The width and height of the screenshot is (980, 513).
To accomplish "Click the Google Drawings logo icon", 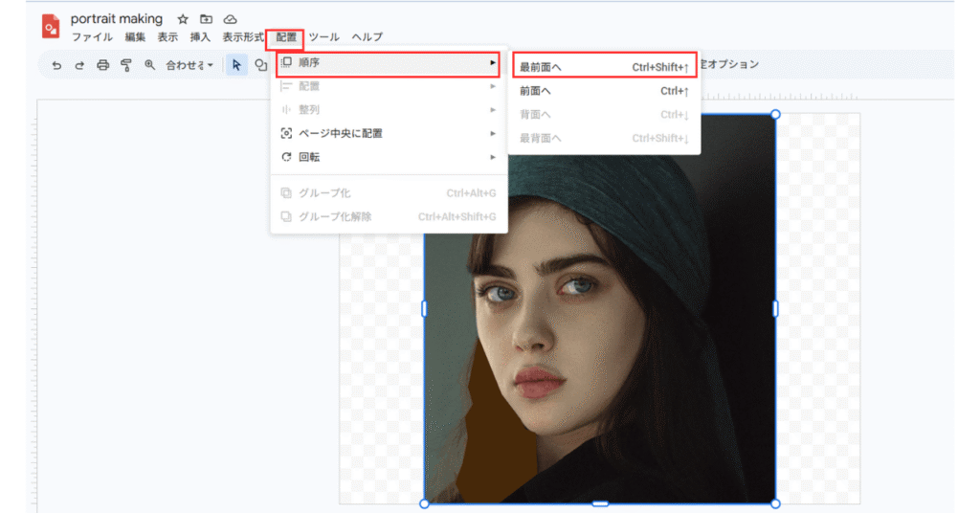I will (51, 27).
